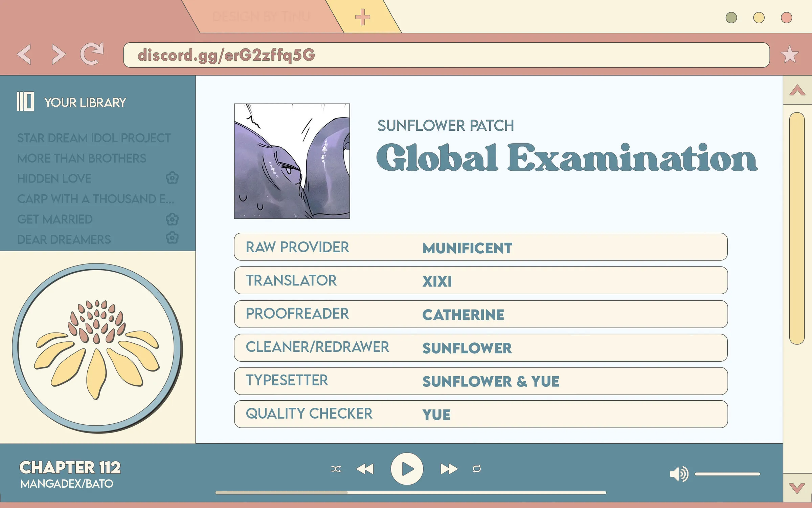Click the Your Library heading text
This screenshot has height=508, width=812.
tap(85, 102)
